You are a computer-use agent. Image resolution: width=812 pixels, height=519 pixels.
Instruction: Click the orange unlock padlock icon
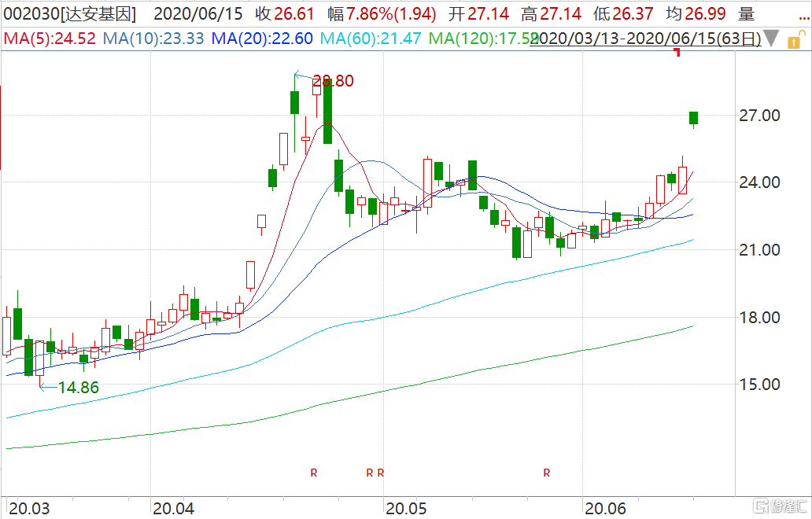796,39
